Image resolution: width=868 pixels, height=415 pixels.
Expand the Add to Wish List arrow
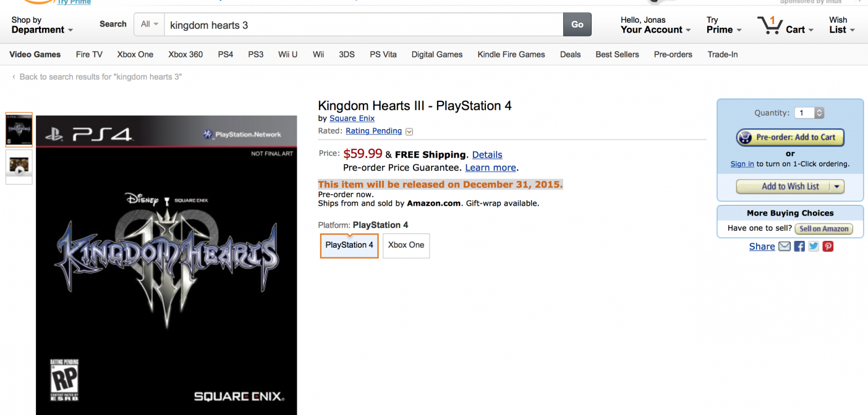tap(837, 187)
